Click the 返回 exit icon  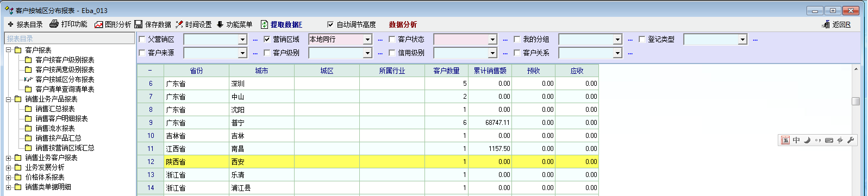pos(826,24)
